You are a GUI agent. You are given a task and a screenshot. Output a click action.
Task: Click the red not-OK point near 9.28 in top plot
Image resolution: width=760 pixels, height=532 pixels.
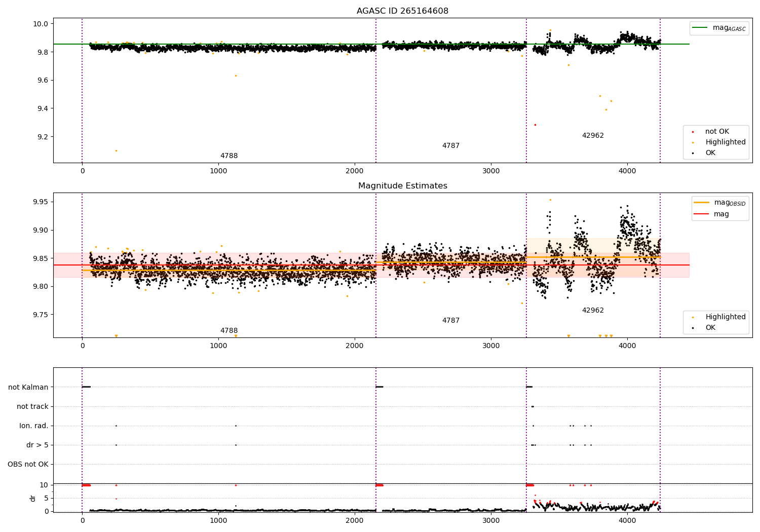[x=535, y=125]
